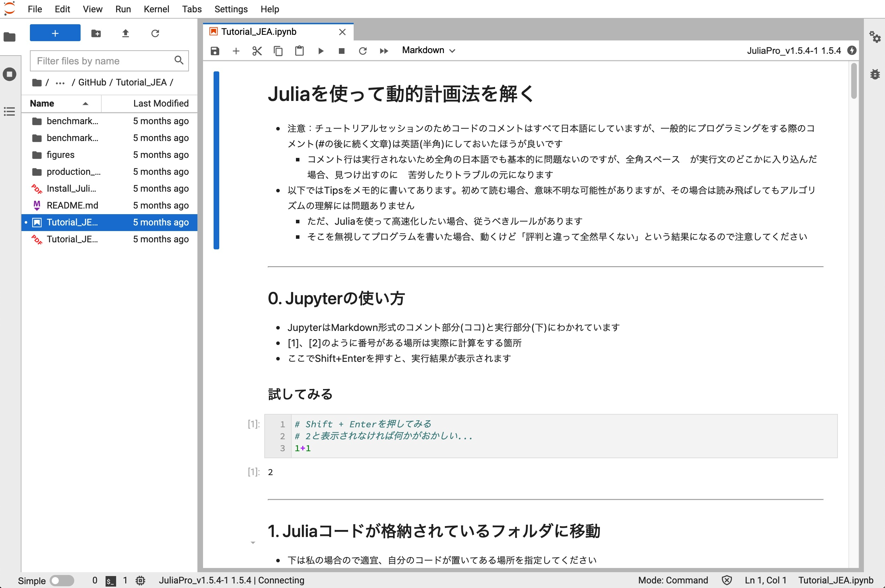
Task: Open the Help menu
Action: (x=270, y=9)
